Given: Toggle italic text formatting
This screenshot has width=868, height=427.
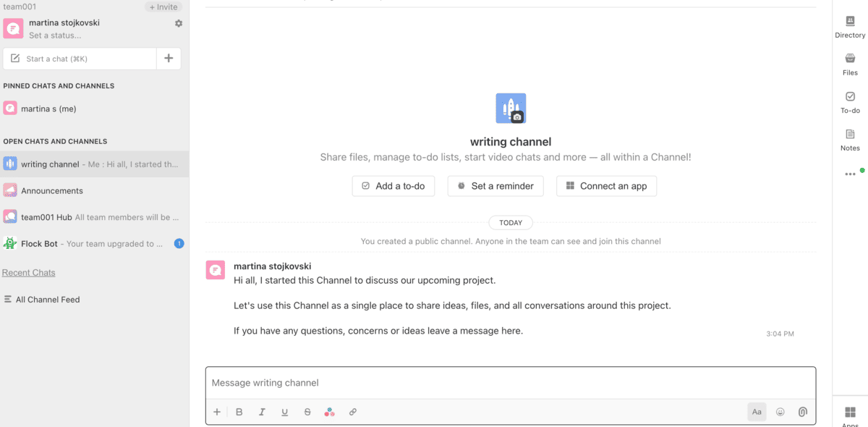Looking at the screenshot, I should pos(262,412).
